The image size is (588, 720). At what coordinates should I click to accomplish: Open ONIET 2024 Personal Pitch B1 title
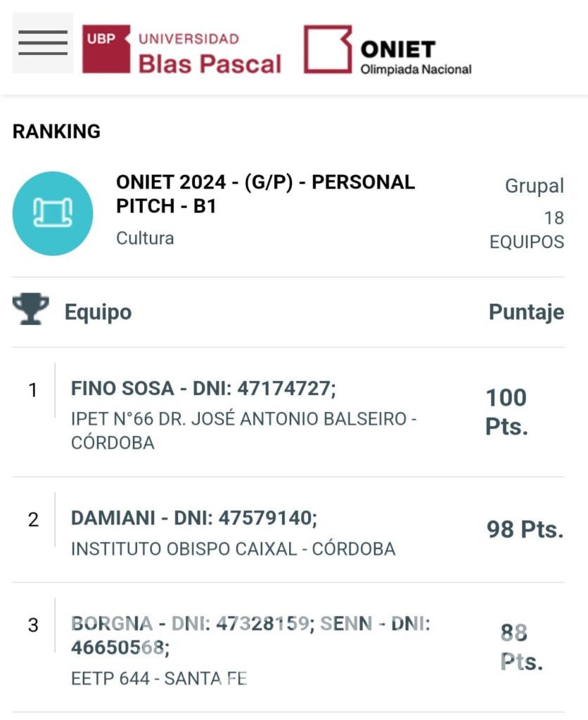[x=266, y=194]
